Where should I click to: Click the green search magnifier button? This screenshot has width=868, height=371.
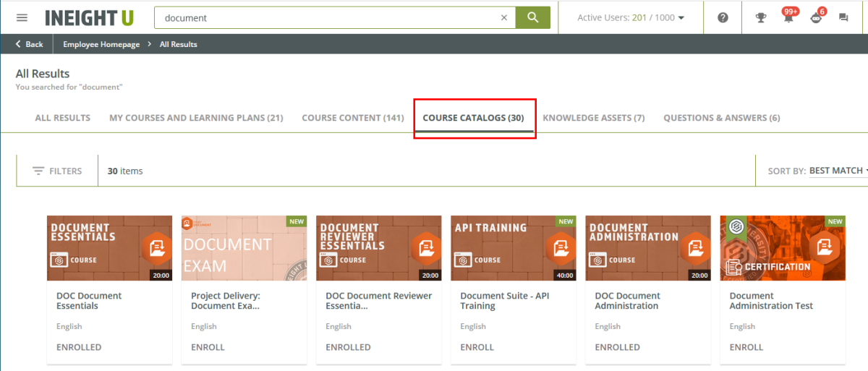point(532,18)
